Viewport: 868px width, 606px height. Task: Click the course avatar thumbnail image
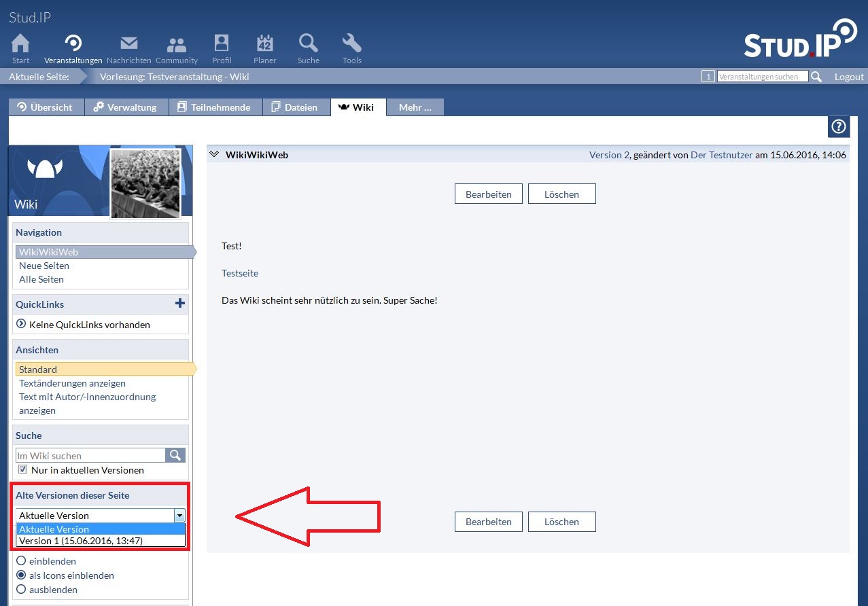145,183
